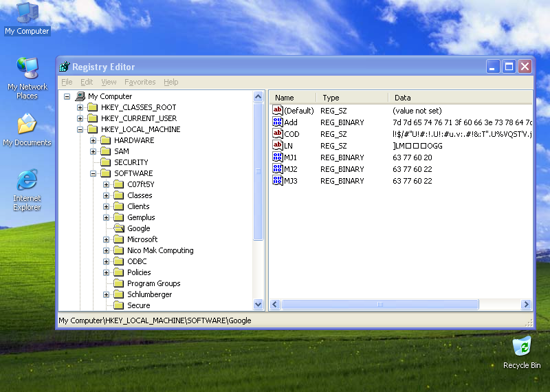Open the Help menu
Viewport: 550px width, 392px height.
click(170, 82)
